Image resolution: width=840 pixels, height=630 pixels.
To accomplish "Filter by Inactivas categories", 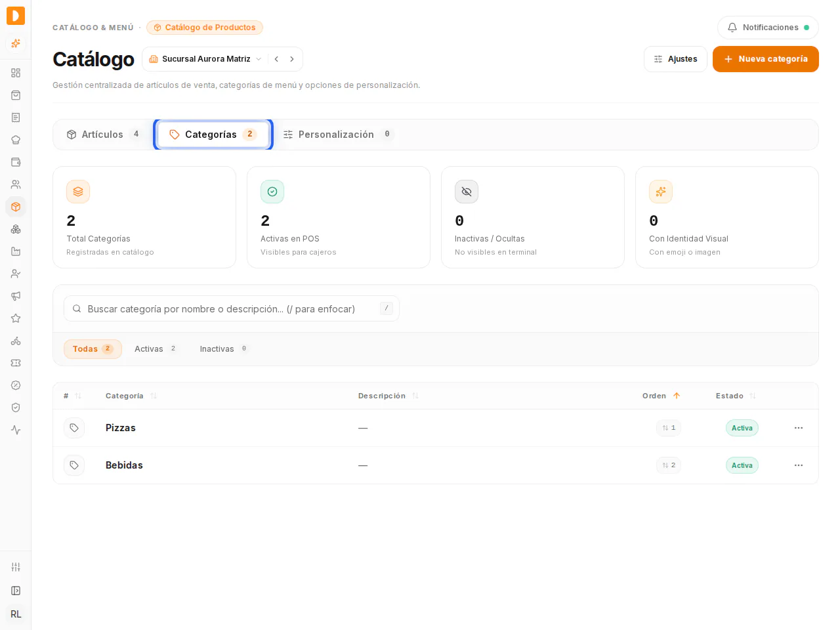I will pyautogui.click(x=224, y=349).
